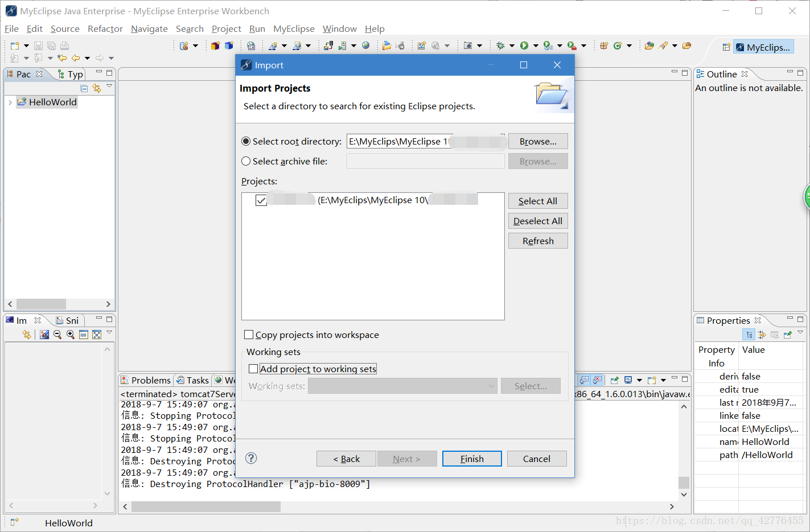Click the Display Selected Console icon
The width and height of the screenshot is (810, 532).
point(628,380)
